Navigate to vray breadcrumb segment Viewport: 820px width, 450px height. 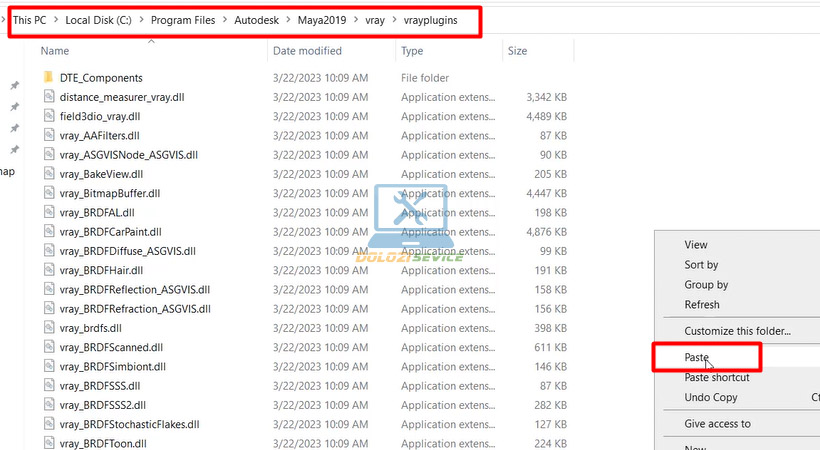[375, 20]
